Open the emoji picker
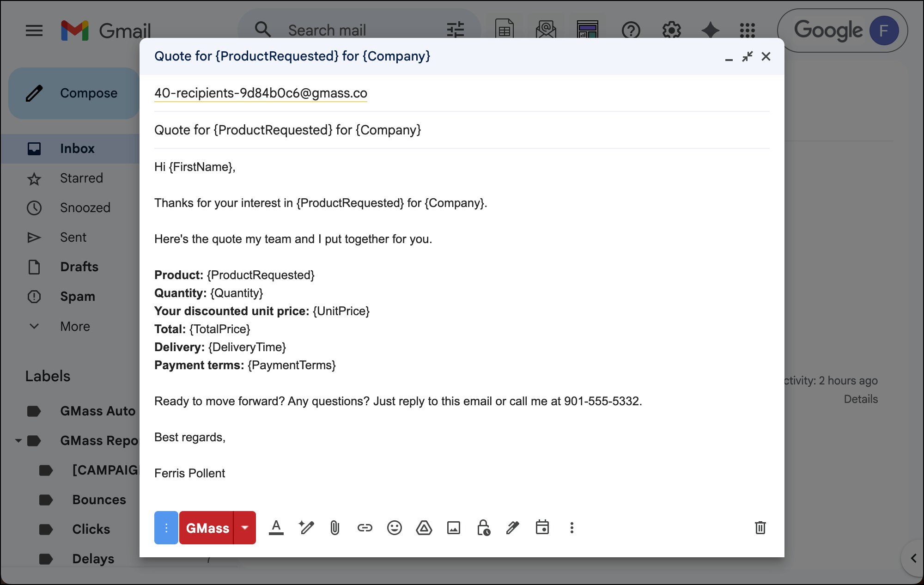Screen dimensions: 924x585 pos(394,528)
